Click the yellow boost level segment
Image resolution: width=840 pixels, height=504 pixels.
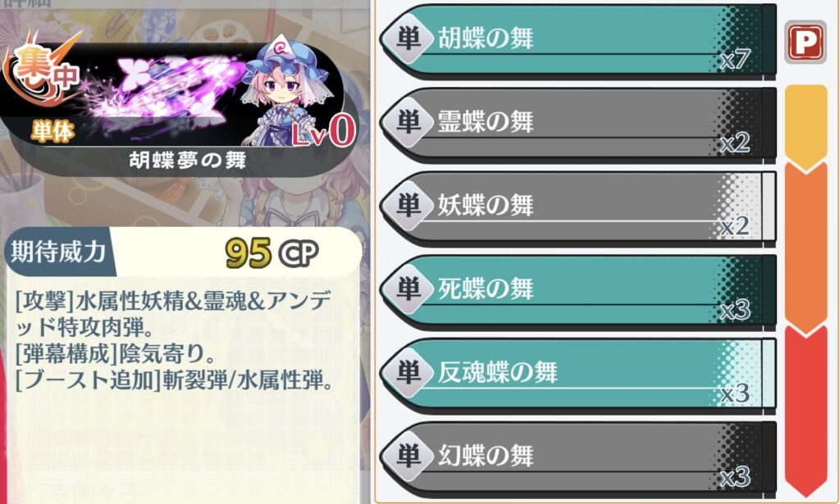[806, 127]
